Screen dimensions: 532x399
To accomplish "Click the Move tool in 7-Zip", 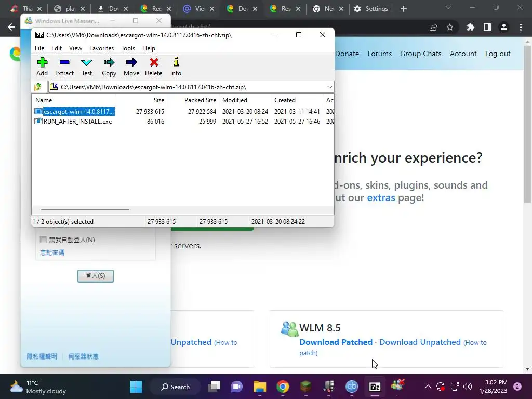I will [131, 66].
